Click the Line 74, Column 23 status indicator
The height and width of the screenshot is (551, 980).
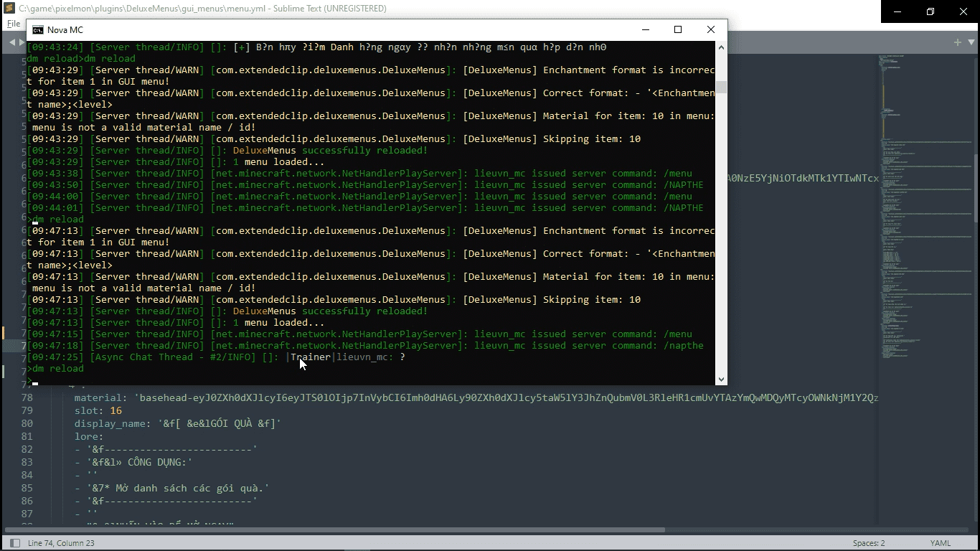click(x=61, y=543)
